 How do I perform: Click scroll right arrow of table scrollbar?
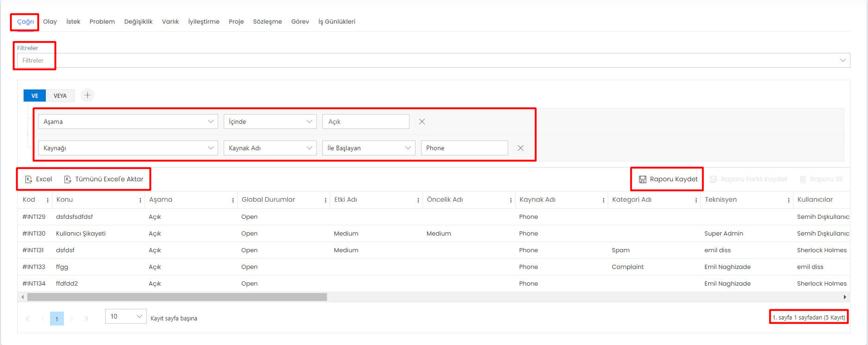(845, 297)
